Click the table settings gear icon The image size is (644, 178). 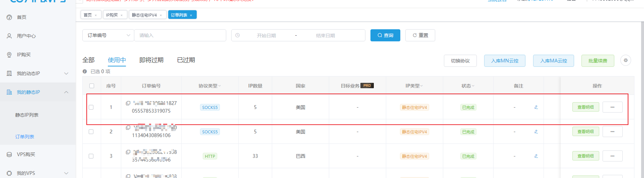625,60
